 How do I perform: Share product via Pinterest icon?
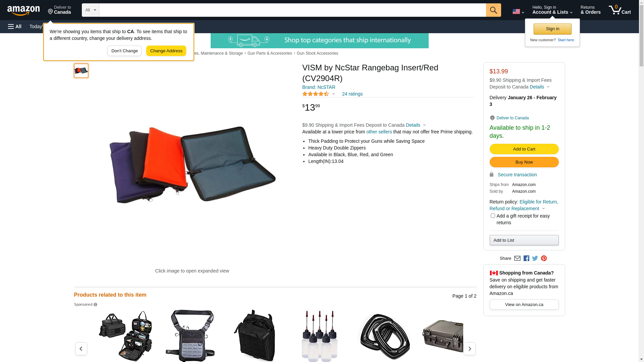pyautogui.click(x=544, y=258)
